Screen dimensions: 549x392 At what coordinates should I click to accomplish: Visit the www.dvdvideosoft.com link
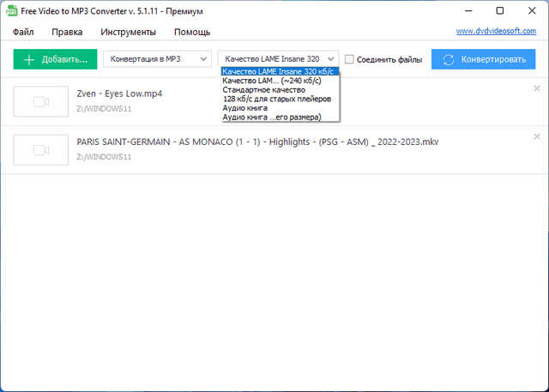pyautogui.click(x=496, y=32)
